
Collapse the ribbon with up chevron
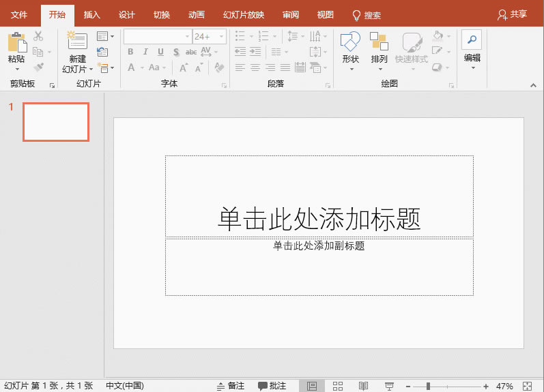pos(533,85)
